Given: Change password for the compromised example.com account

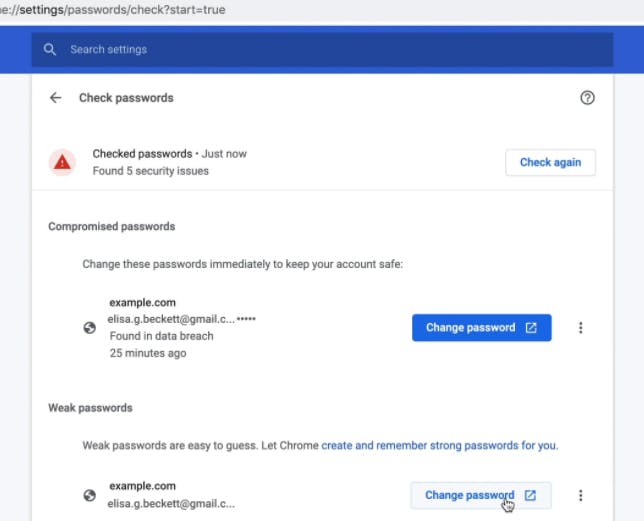Looking at the screenshot, I should click(x=470, y=328).
